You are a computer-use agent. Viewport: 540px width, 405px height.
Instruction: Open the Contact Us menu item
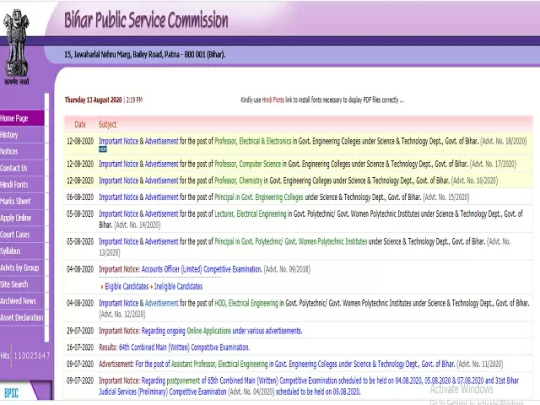click(22, 168)
